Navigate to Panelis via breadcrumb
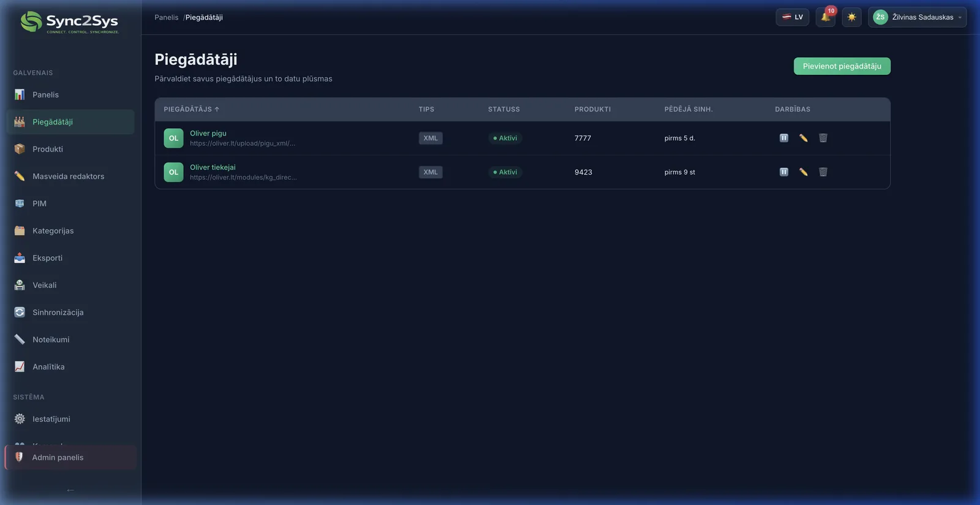Screen dimensions: 980x505 (166, 17)
